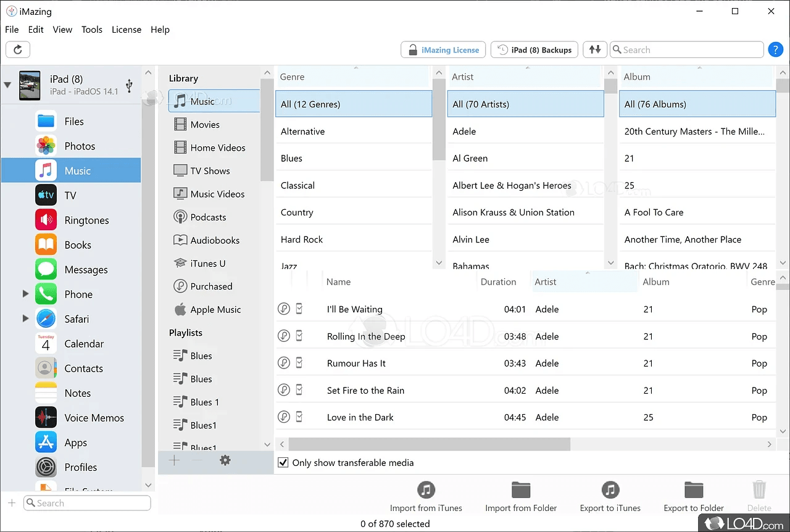This screenshot has width=790, height=532.
Task: Open iPad (8) Backups button
Action: (534, 50)
